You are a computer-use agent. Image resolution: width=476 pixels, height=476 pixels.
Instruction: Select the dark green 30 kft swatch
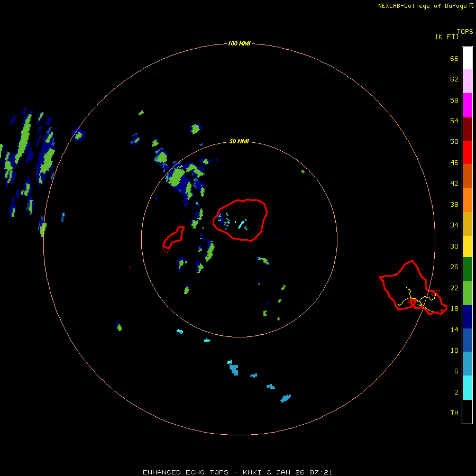(467, 269)
